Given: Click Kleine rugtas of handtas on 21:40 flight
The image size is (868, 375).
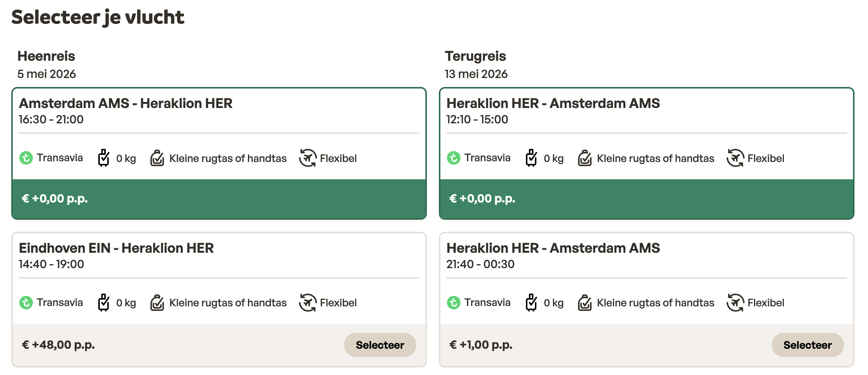Looking at the screenshot, I should click(x=655, y=303).
